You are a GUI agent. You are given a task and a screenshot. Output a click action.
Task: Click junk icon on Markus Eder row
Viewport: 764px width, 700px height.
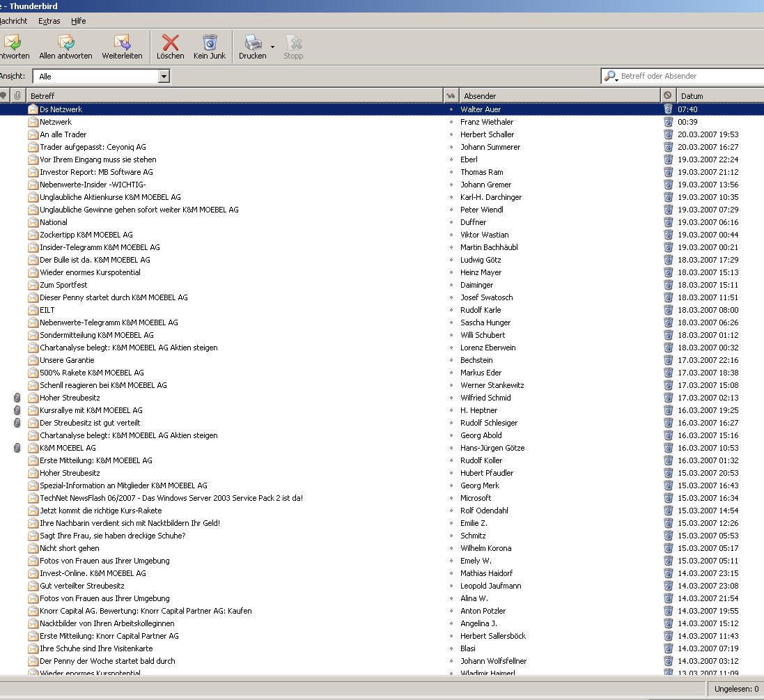[668, 373]
